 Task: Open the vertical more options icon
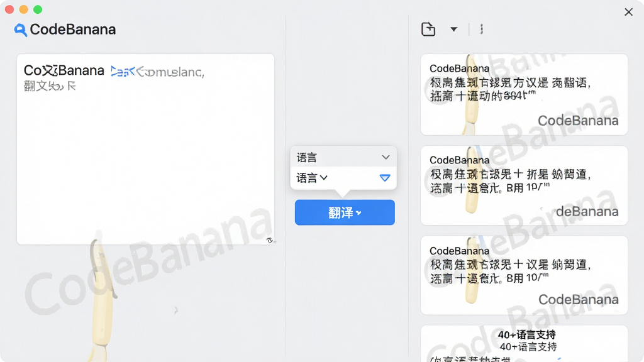coord(481,29)
